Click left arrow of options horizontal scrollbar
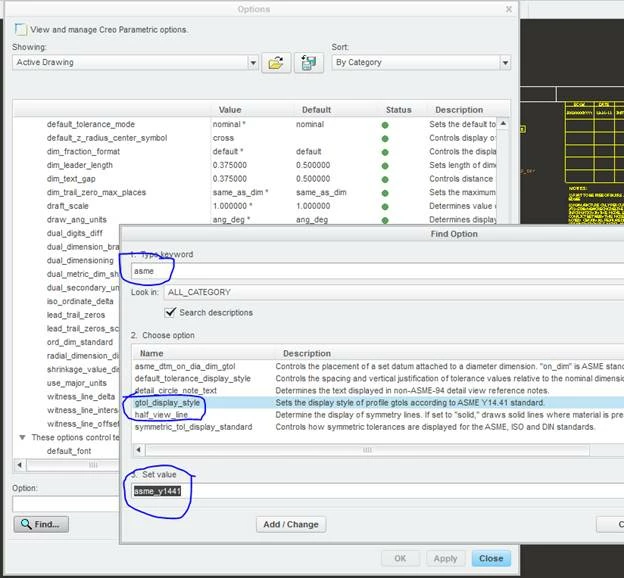Viewport: 624px width, 578px height. 19,465
